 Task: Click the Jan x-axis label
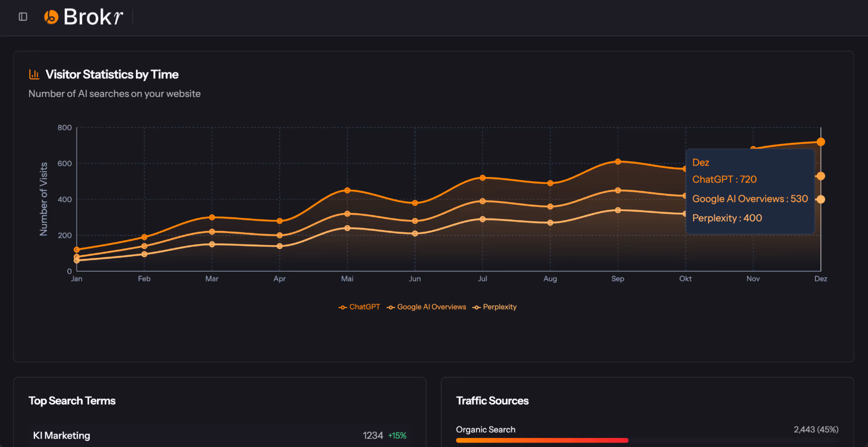pos(77,278)
